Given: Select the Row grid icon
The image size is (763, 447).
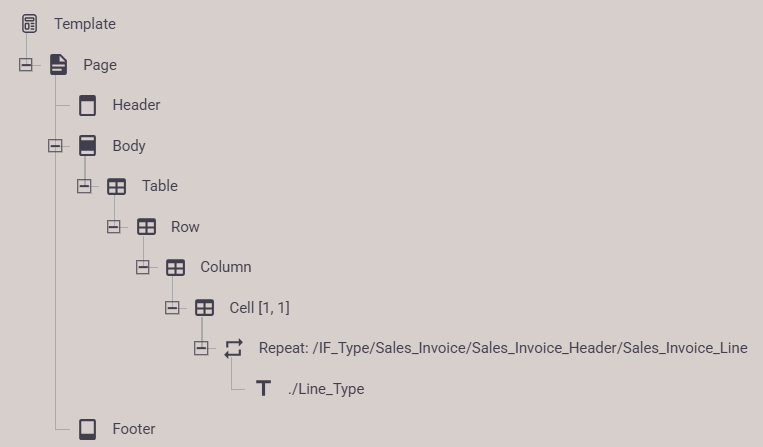Looking at the screenshot, I should pos(146,227).
